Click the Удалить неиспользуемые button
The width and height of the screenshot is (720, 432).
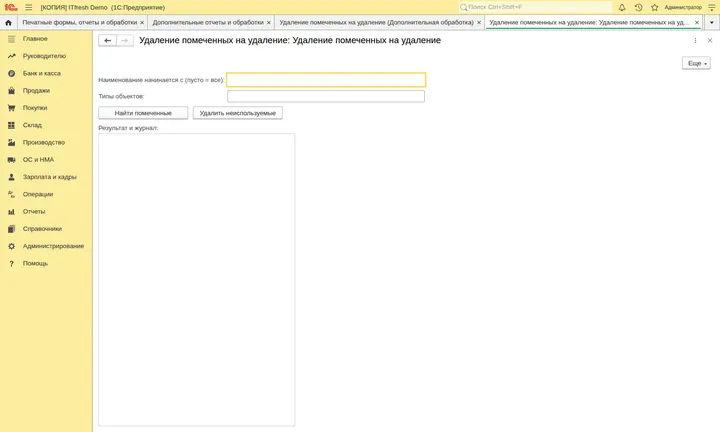(x=237, y=113)
